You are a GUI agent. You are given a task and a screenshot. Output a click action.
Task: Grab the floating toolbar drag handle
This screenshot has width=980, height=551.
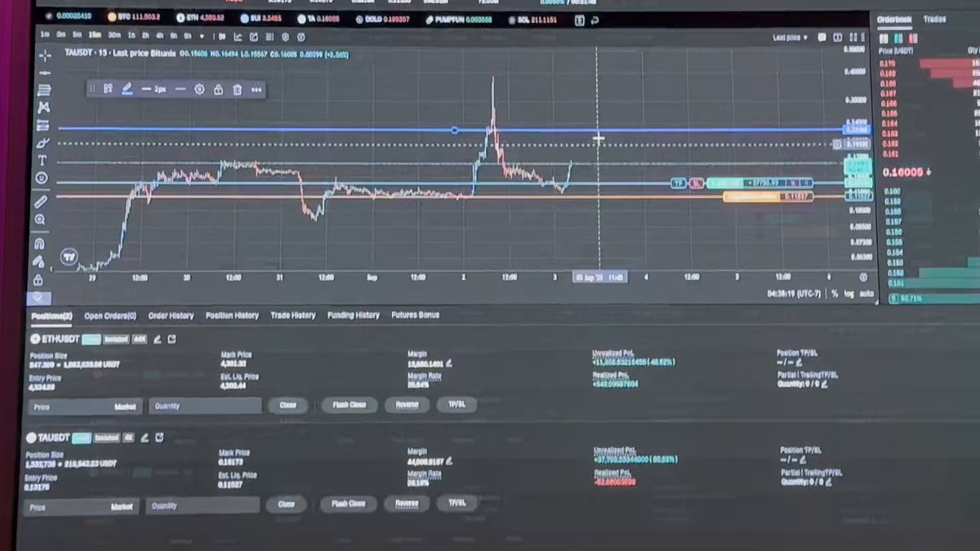tap(93, 89)
